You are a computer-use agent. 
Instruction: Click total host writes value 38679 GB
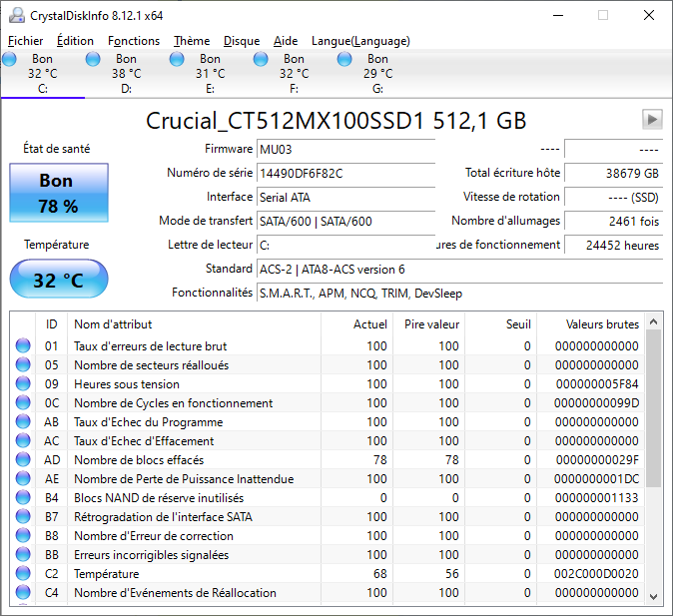[x=613, y=174]
